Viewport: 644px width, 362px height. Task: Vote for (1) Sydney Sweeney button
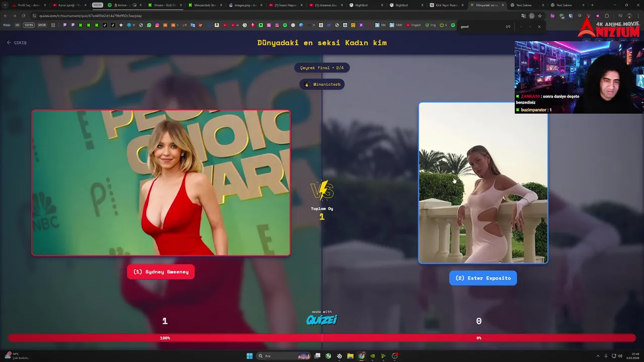tap(161, 272)
